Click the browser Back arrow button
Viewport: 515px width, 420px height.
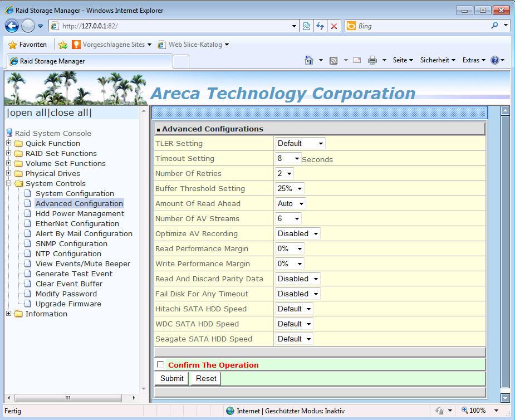pyautogui.click(x=12, y=26)
